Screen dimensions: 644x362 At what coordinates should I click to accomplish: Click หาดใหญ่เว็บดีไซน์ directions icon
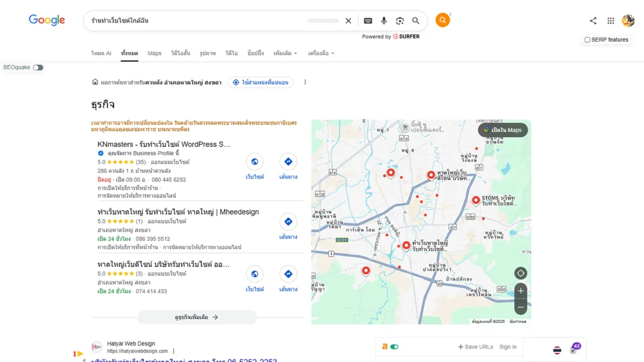point(288,274)
